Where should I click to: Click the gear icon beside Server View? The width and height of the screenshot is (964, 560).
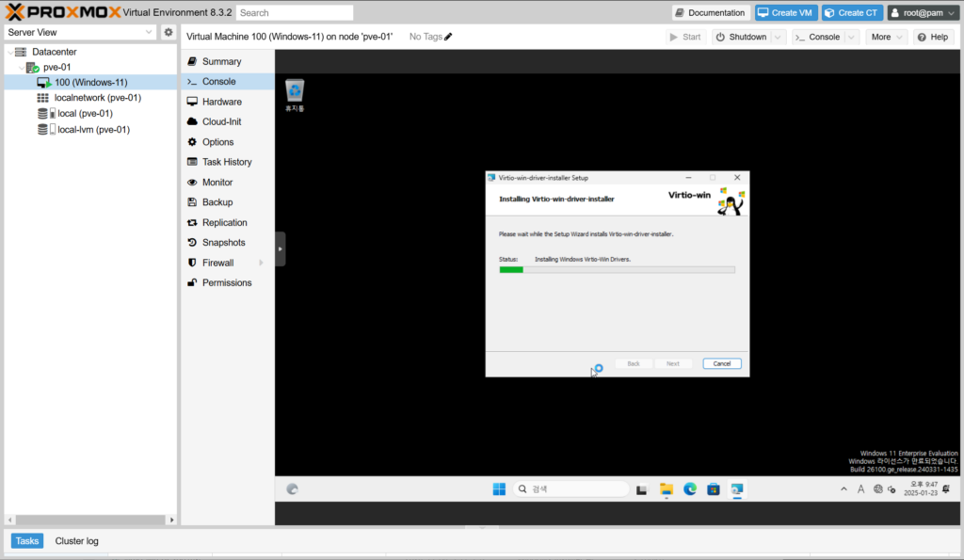tap(169, 32)
